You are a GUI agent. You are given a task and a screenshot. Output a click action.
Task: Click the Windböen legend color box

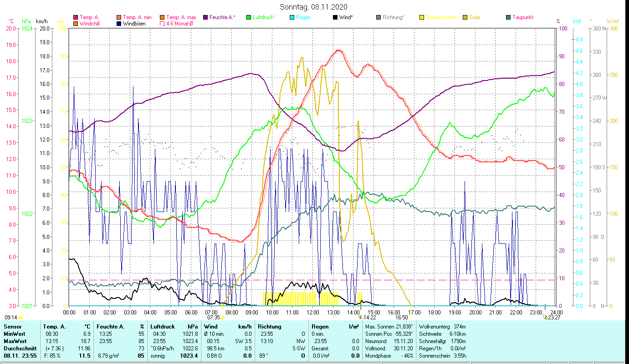[x=119, y=24]
